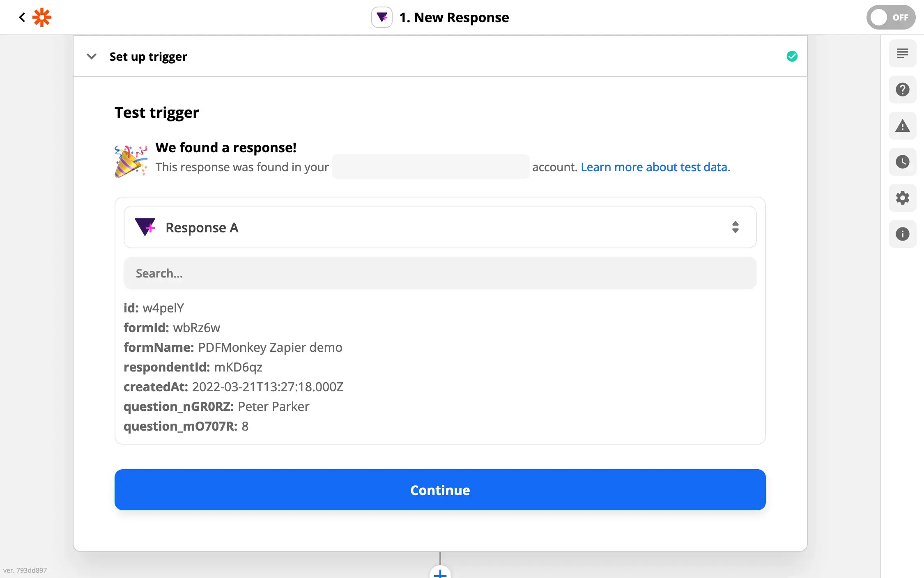Click the Zapier logo in the top bar
The width and height of the screenshot is (924, 578).
41,17
